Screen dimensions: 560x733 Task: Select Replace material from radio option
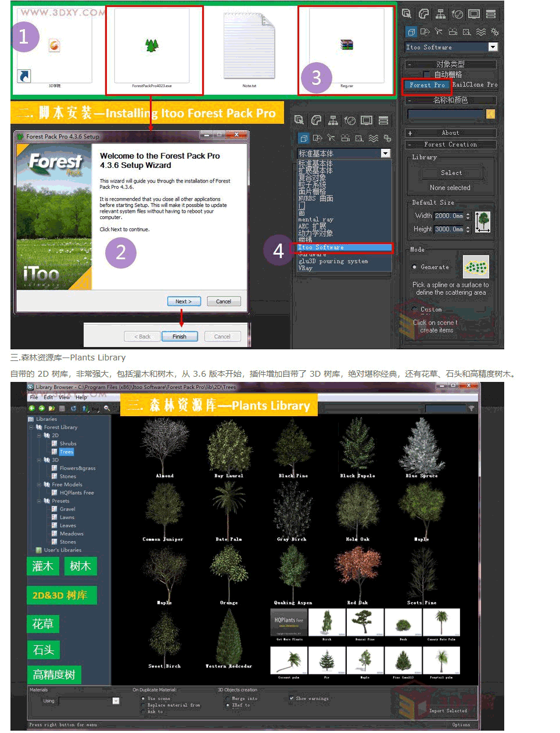pos(143,705)
